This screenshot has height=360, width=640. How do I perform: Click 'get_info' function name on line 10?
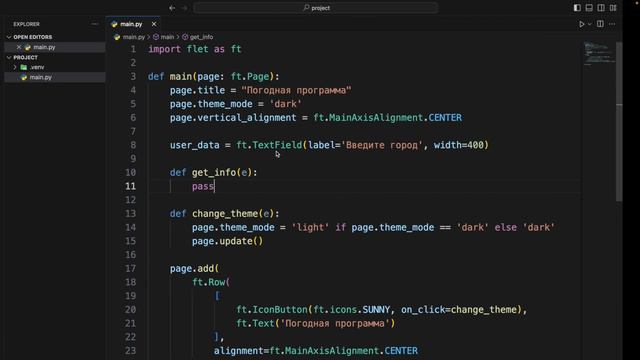pyautogui.click(x=214, y=173)
